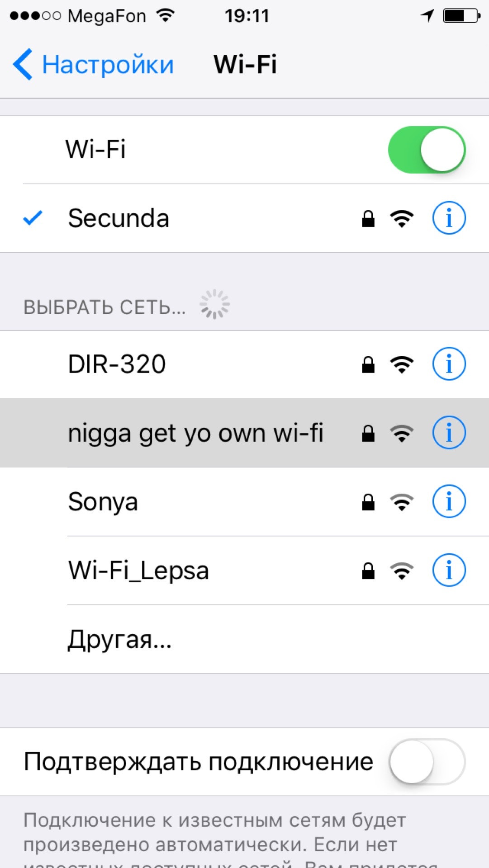Tap the lock icon on the Secunda row

368,219
